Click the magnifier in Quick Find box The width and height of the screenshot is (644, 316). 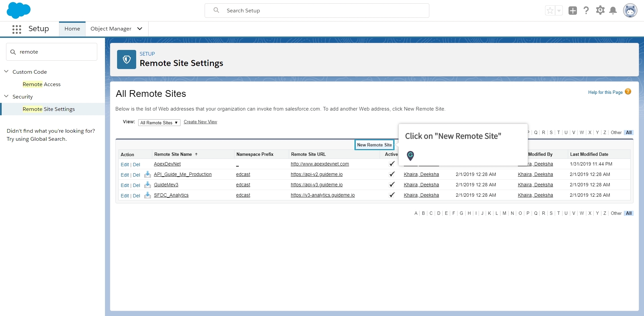click(x=13, y=52)
